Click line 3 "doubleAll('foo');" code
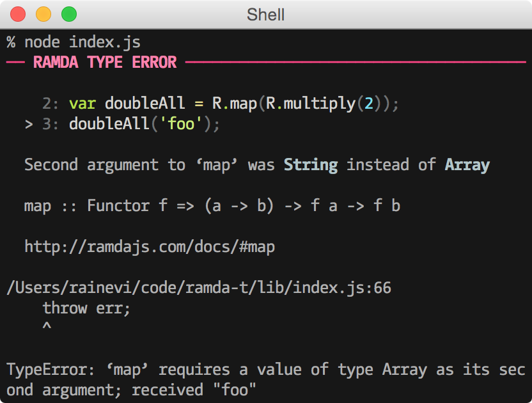The image size is (532, 403). [145, 123]
